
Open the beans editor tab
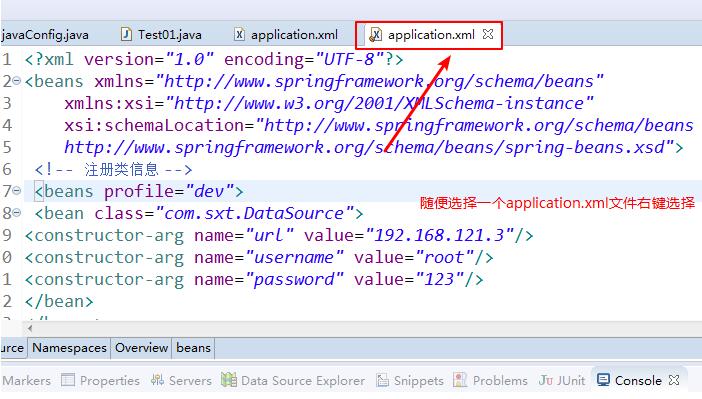[x=193, y=348]
